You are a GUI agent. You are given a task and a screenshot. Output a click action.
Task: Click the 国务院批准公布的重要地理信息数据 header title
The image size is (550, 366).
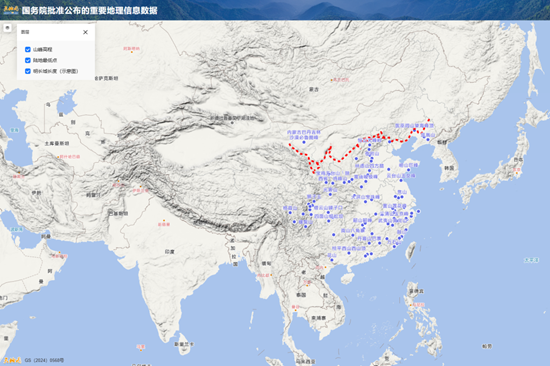(89, 10)
